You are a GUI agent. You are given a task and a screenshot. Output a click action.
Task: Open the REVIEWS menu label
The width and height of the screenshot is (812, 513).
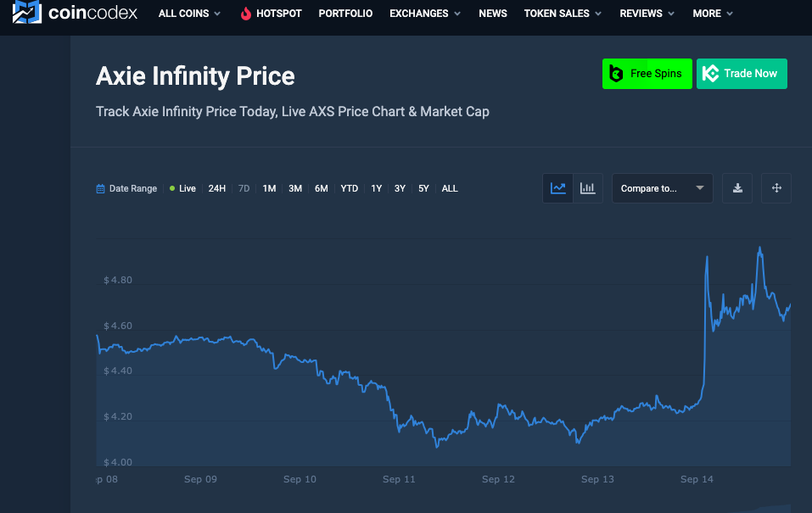(x=641, y=14)
